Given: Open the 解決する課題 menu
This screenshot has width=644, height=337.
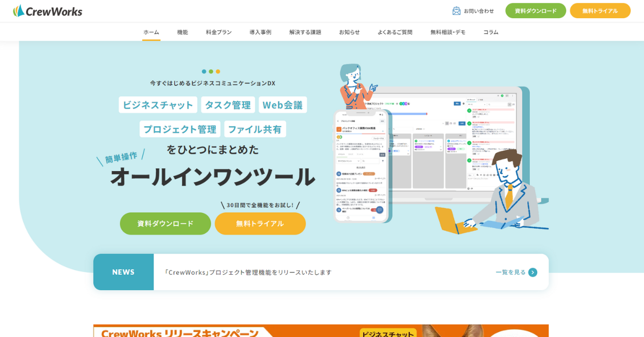Looking at the screenshot, I should point(305,32).
